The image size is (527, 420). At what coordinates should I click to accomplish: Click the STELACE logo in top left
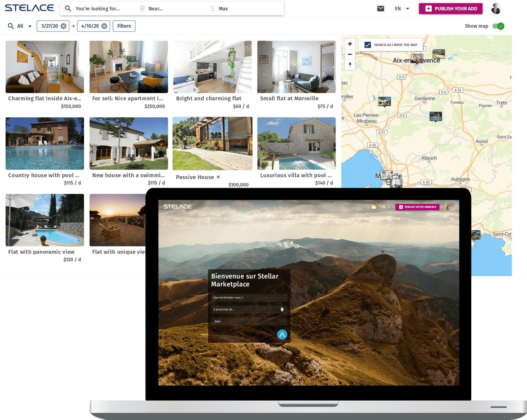pos(29,7)
